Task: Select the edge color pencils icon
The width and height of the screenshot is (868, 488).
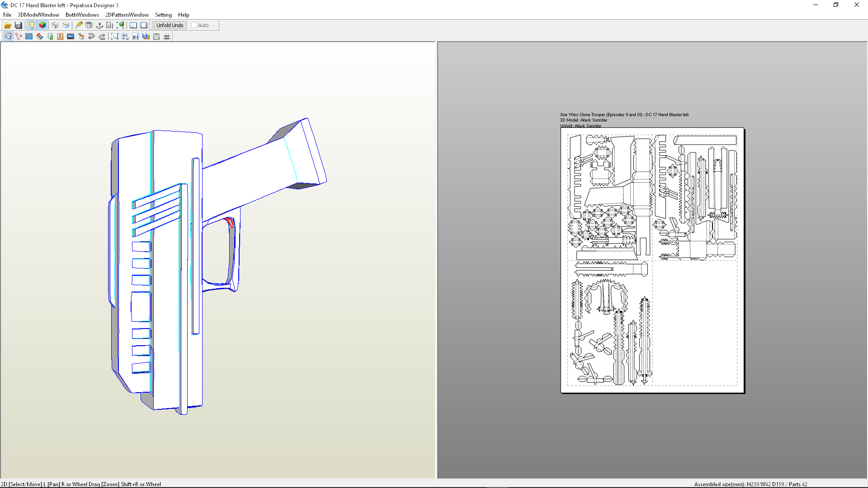Action: pos(39,37)
